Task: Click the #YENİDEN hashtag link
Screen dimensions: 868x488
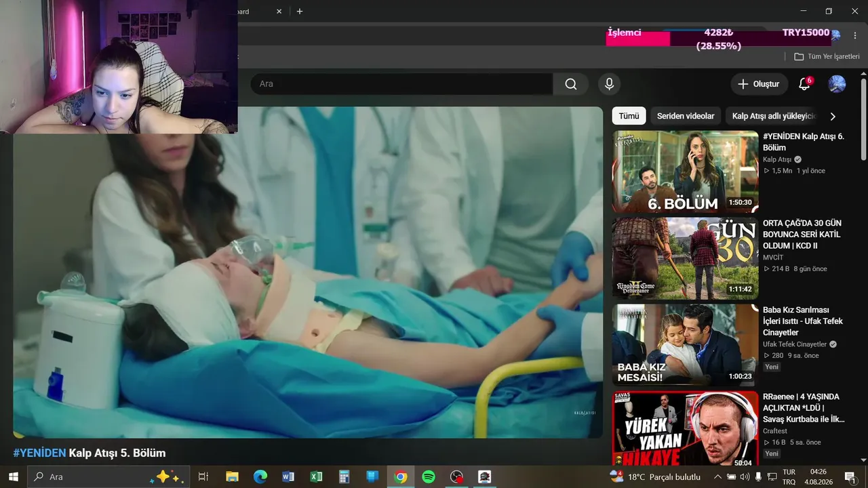Action: pyautogui.click(x=39, y=453)
